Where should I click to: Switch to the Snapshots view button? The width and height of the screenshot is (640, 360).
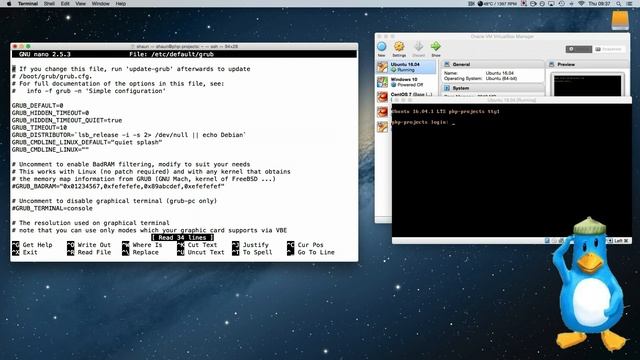pyautogui.click(x=608, y=49)
